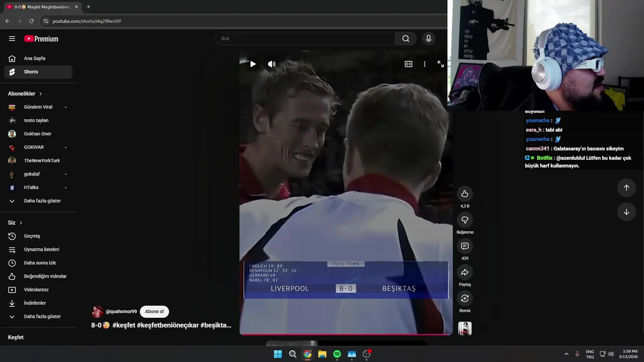The image size is (644, 362).
Task: Open the YouTube hamburger guide menu
Action: point(12,39)
